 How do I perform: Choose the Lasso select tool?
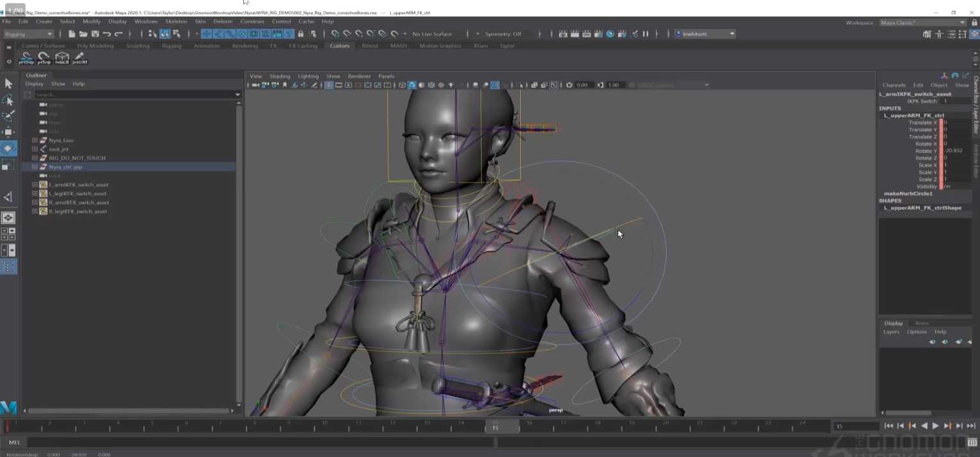tap(8, 100)
